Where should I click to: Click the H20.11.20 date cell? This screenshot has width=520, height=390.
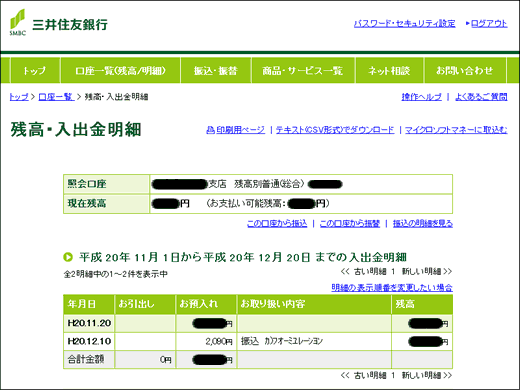coord(89,323)
